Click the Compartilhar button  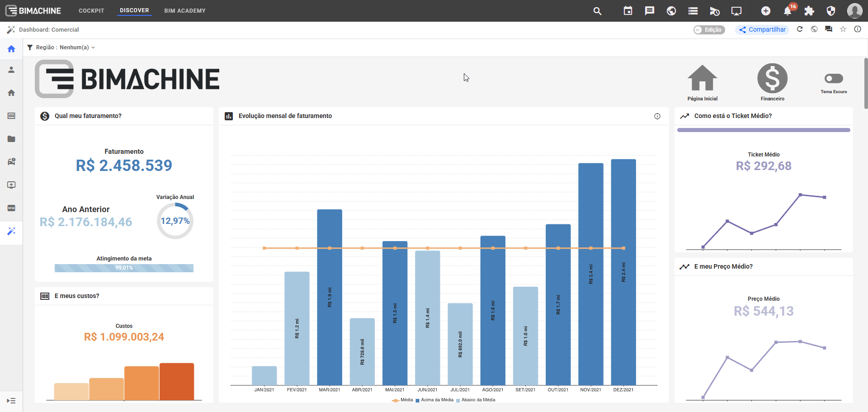click(762, 30)
